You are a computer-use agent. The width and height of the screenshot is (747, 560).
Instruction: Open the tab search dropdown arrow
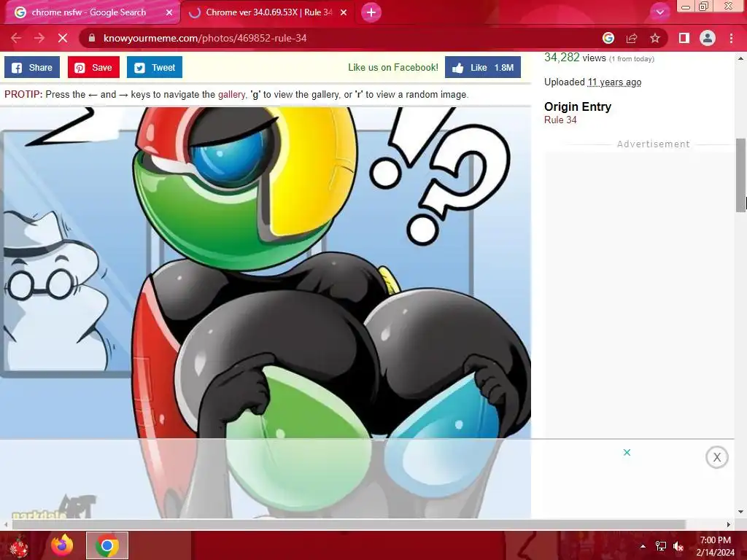coord(659,12)
